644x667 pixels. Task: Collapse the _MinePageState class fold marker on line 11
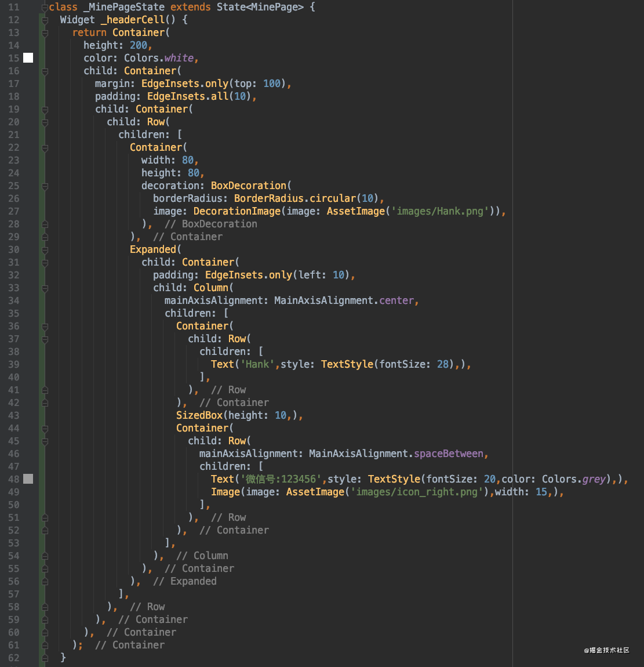coord(45,7)
